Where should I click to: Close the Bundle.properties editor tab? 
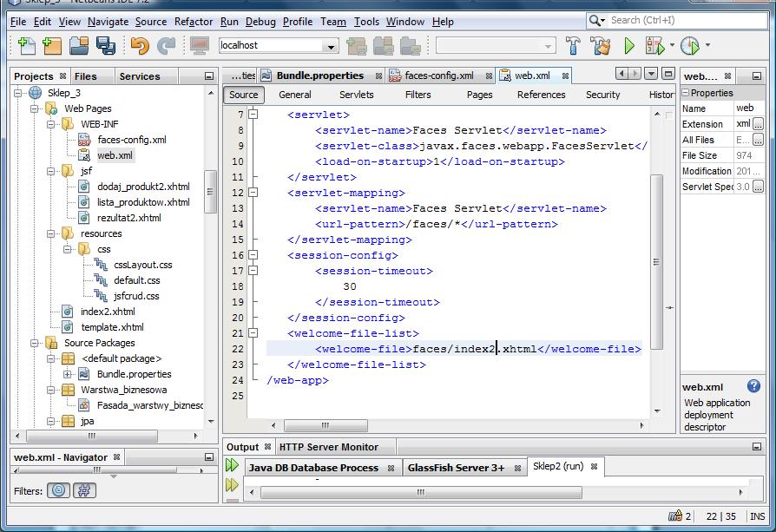pos(378,76)
